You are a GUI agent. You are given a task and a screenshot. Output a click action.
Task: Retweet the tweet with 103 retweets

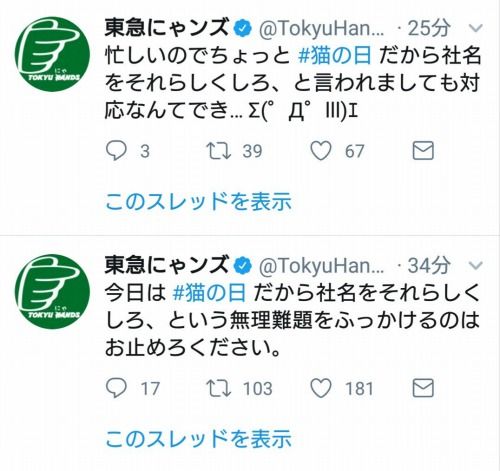click(x=219, y=388)
